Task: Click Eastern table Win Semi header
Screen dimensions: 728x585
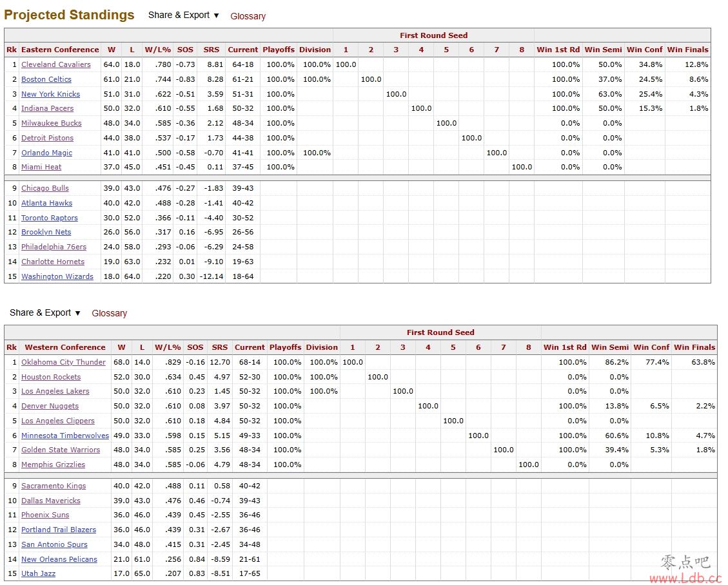Action: (603, 50)
